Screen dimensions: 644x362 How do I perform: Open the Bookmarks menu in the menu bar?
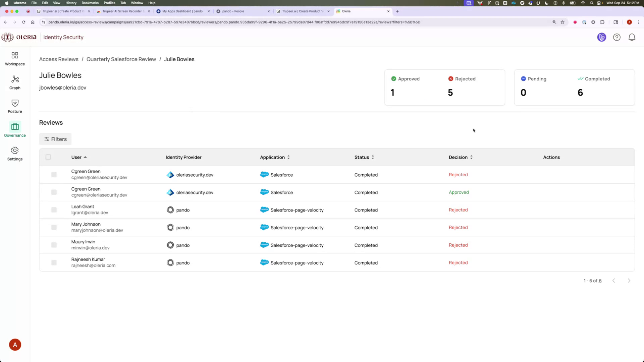90,3
